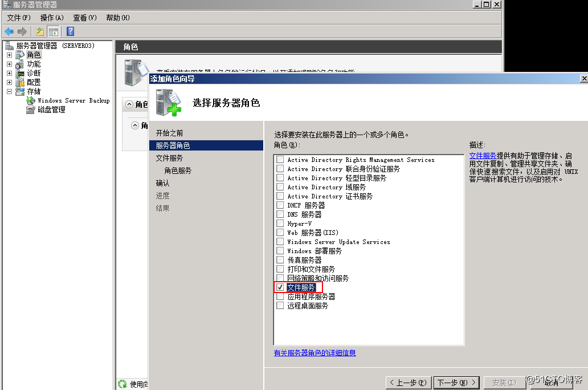Tick the Hyper-V role checkbox
Image resolution: width=588 pixels, height=390 pixels.
[280, 224]
